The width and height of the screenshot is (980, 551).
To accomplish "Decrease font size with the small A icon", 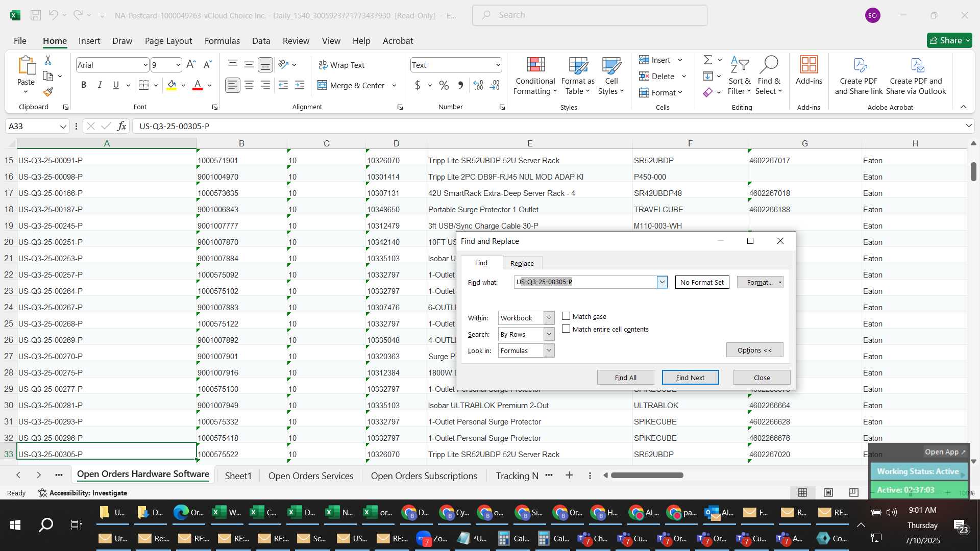I will (x=207, y=65).
